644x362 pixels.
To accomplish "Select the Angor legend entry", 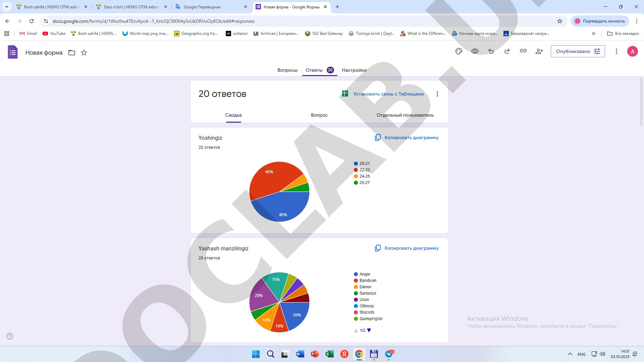I will [362, 274].
